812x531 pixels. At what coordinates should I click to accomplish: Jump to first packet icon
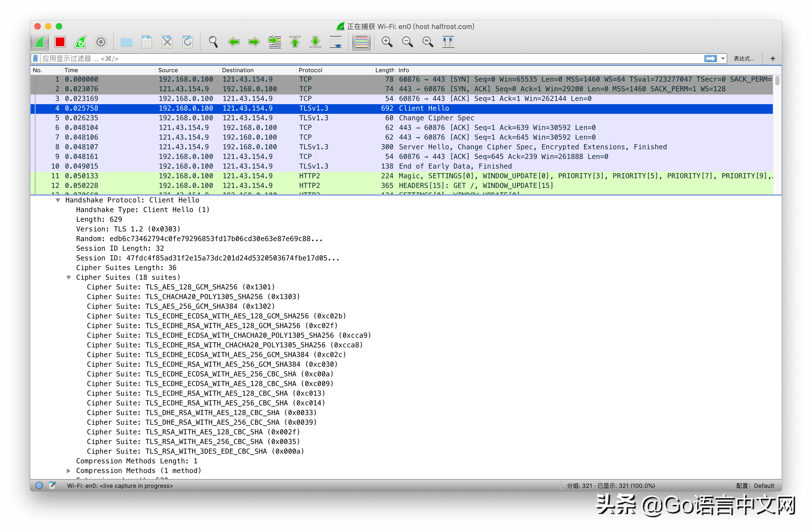pyautogui.click(x=295, y=42)
